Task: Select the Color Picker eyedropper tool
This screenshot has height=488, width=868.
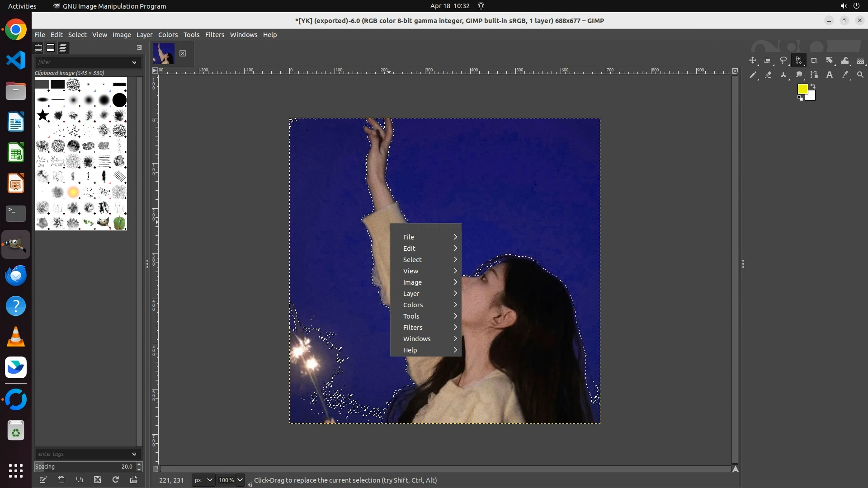Action: [845, 75]
